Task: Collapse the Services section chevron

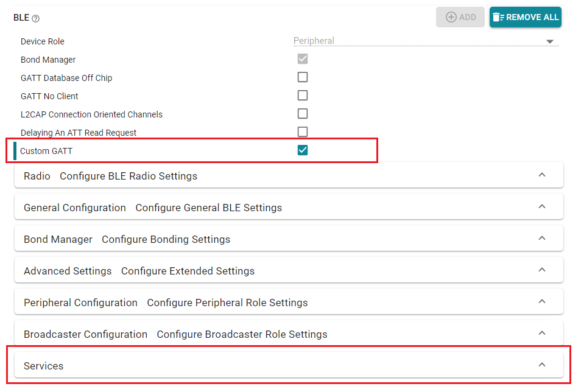Action: [x=541, y=365]
